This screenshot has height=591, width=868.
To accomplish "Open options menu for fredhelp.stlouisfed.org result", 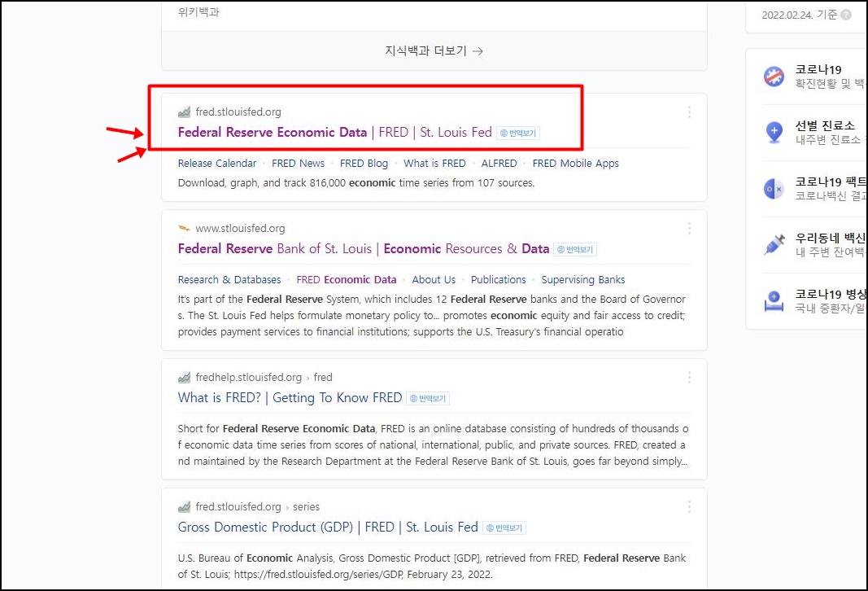I will (689, 377).
